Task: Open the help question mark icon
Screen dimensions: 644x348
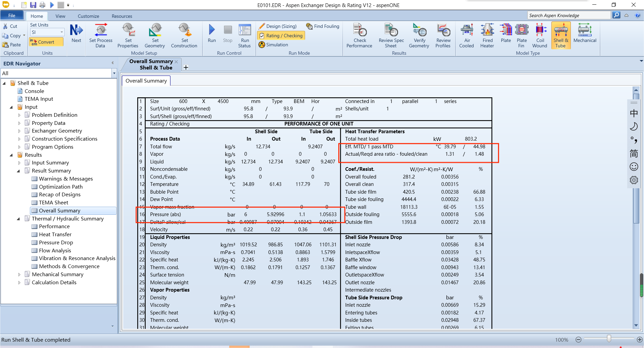Action: pyautogui.click(x=638, y=15)
